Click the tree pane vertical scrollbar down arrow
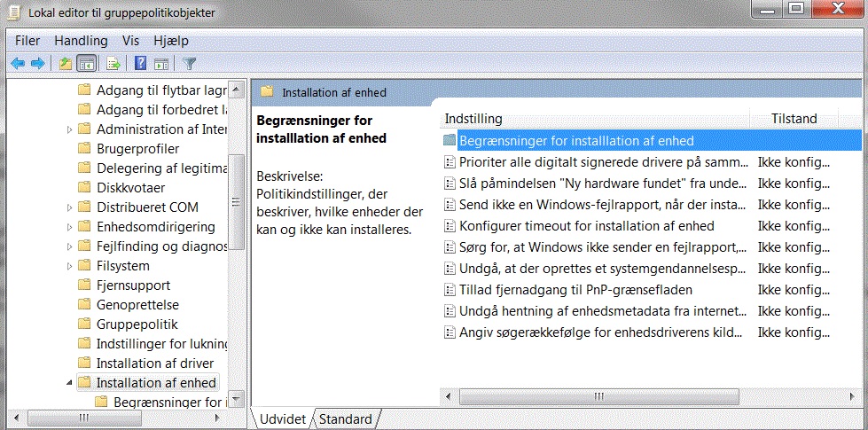Screen dimensions: 868x430 point(236,399)
